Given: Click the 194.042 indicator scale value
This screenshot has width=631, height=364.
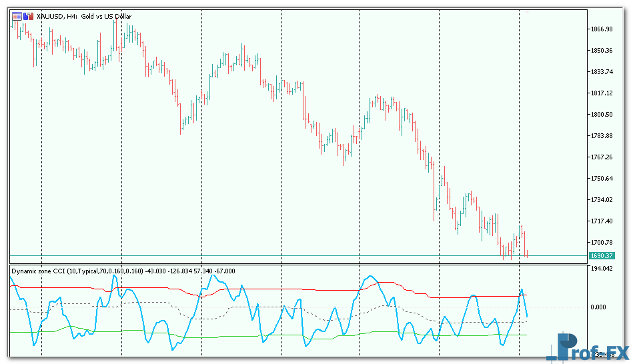Looking at the screenshot, I should pyautogui.click(x=602, y=269).
